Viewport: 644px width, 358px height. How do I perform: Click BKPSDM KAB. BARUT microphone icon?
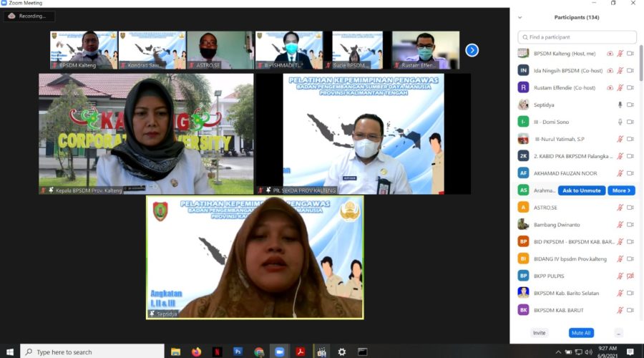click(x=620, y=310)
